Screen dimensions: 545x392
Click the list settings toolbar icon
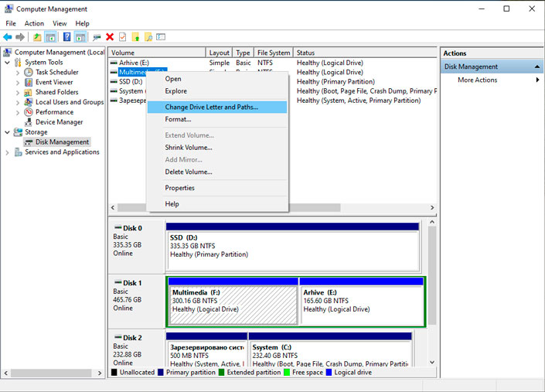(x=161, y=37)
